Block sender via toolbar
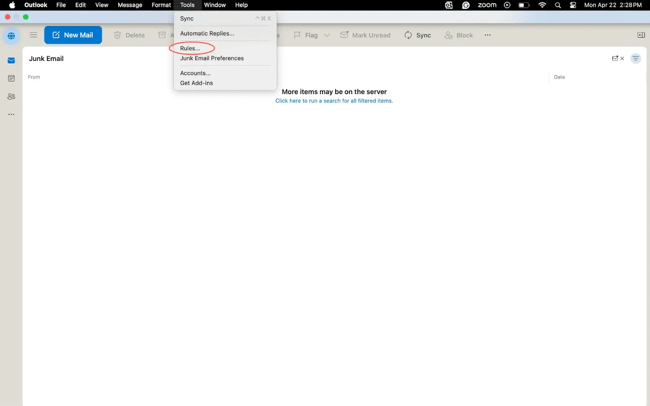Viewport: 650px width, 406px height. click(458, 35)
